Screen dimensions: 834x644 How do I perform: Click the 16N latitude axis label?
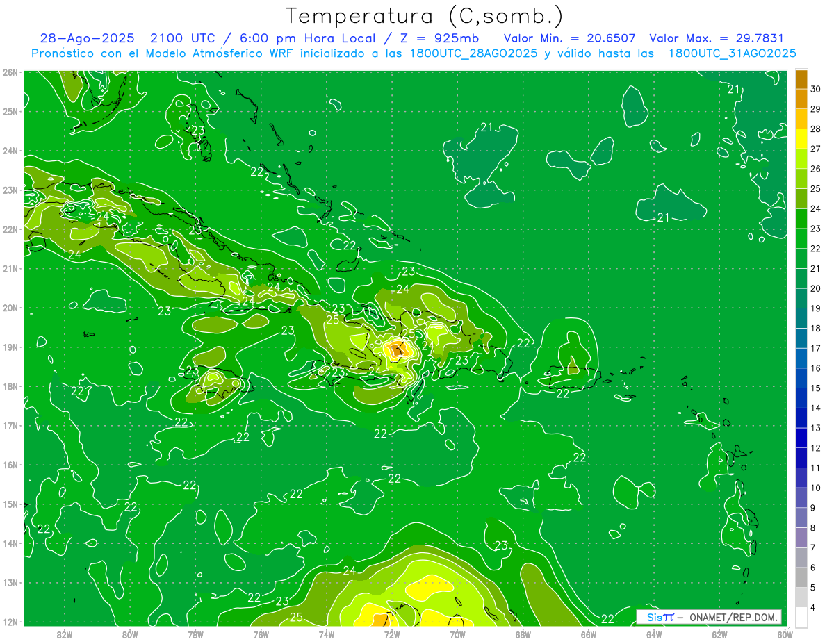coord(10,465)
